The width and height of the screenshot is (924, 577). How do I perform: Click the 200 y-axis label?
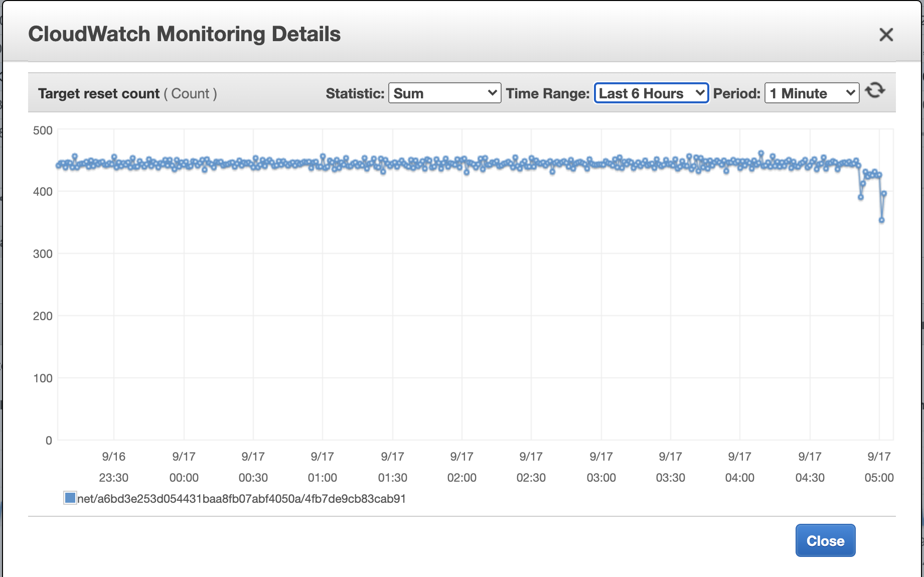point(43,316)
